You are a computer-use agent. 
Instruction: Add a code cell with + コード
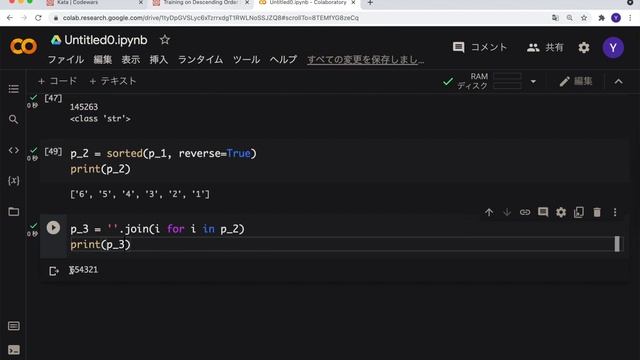(57, 81)
